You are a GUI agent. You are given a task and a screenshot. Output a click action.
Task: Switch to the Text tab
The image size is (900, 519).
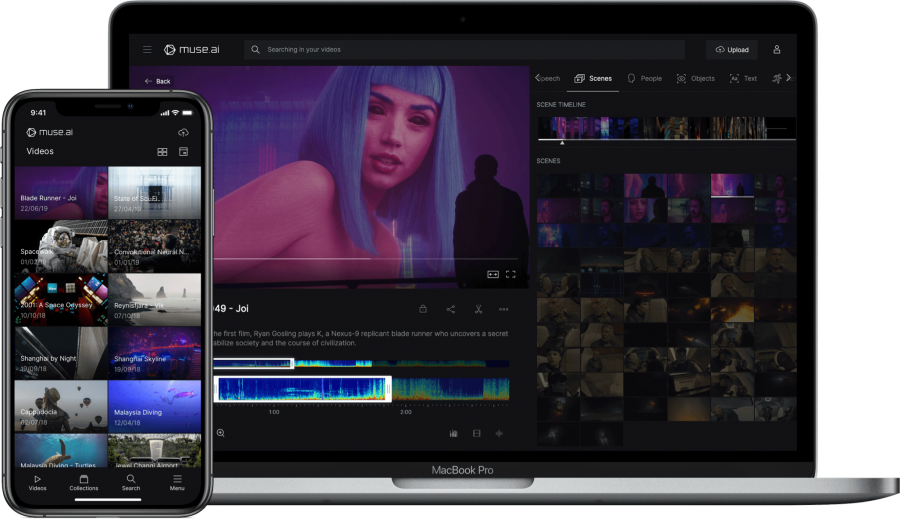(x=743, y=79)
